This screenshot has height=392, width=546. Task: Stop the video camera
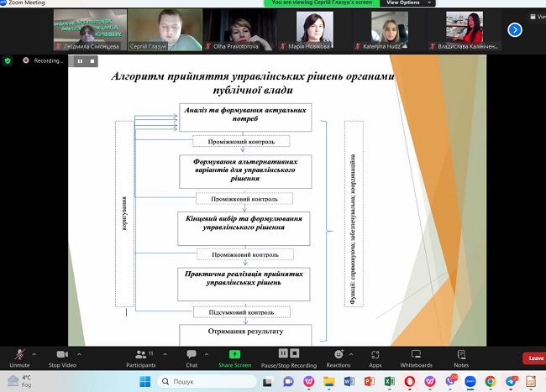pos(62,358)
